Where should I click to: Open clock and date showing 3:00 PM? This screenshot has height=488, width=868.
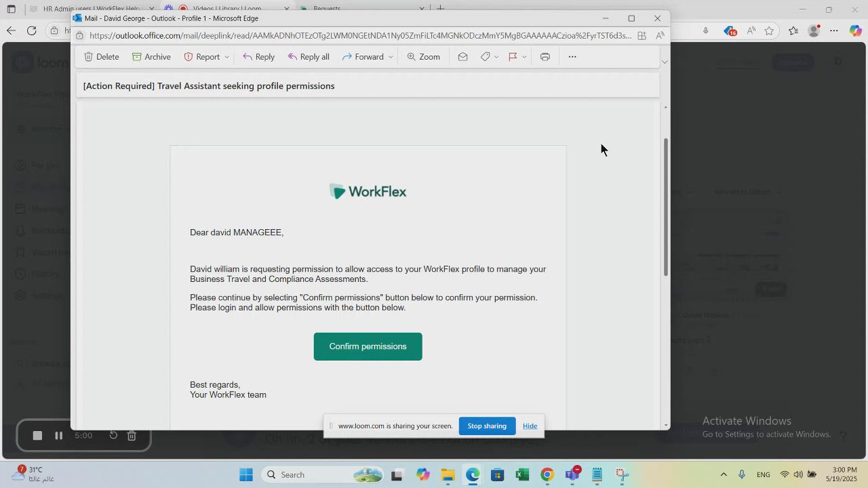pos(843,474)
